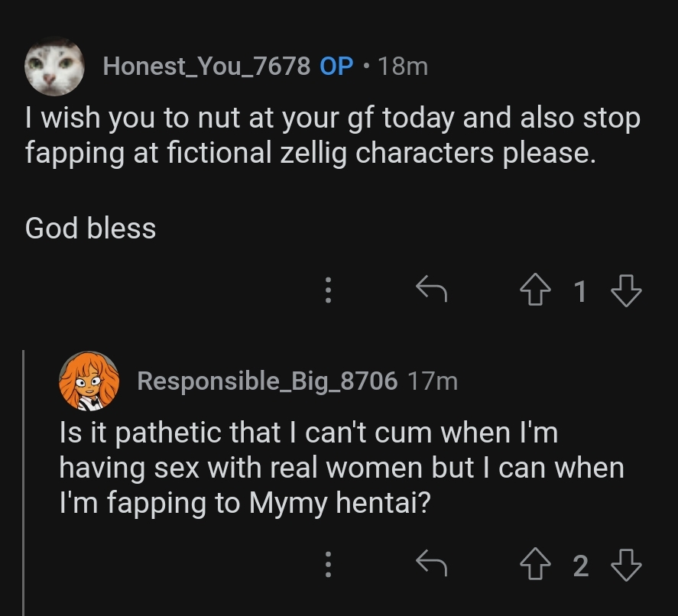Click reply arrow on Responsible_Big_8706's comment
Viewport: 678px width, 616px height.
point(431,564)
